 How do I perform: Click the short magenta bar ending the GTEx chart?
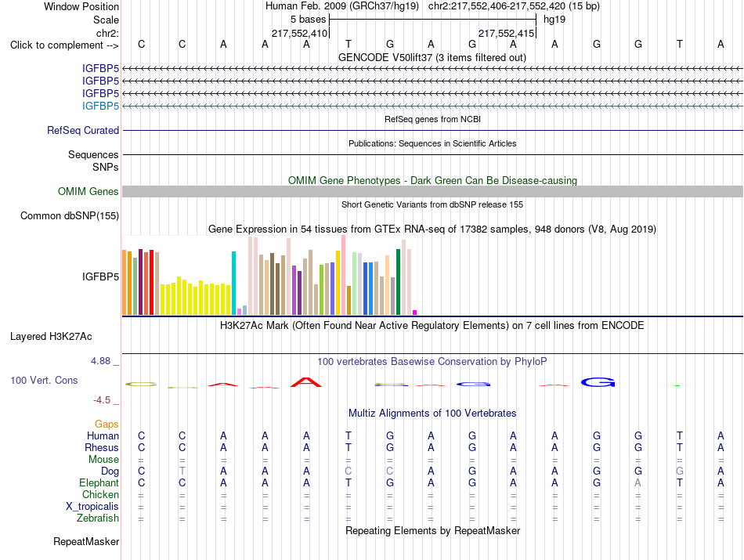coord(415,313)
